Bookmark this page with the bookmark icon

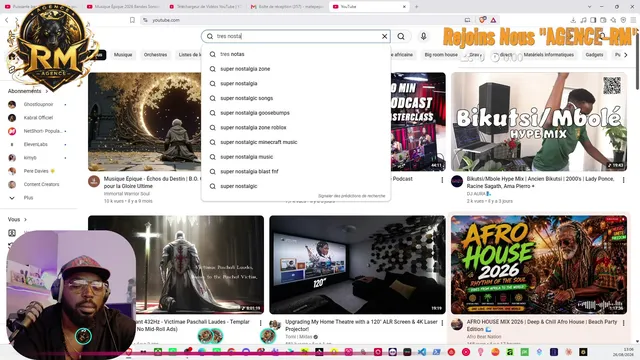(132, 20)
